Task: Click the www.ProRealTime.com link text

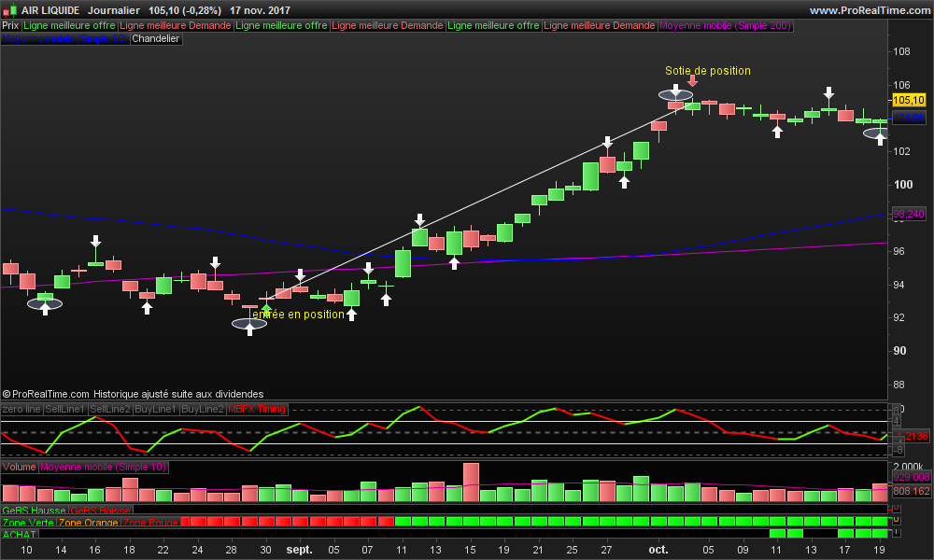Action: tap(869, 10)
